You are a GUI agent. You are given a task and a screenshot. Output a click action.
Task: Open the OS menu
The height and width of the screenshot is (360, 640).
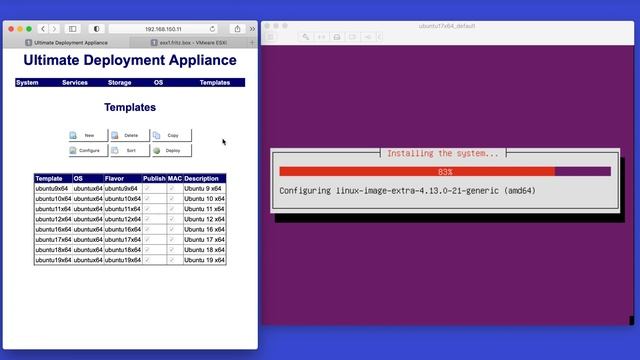coord(158,82)
